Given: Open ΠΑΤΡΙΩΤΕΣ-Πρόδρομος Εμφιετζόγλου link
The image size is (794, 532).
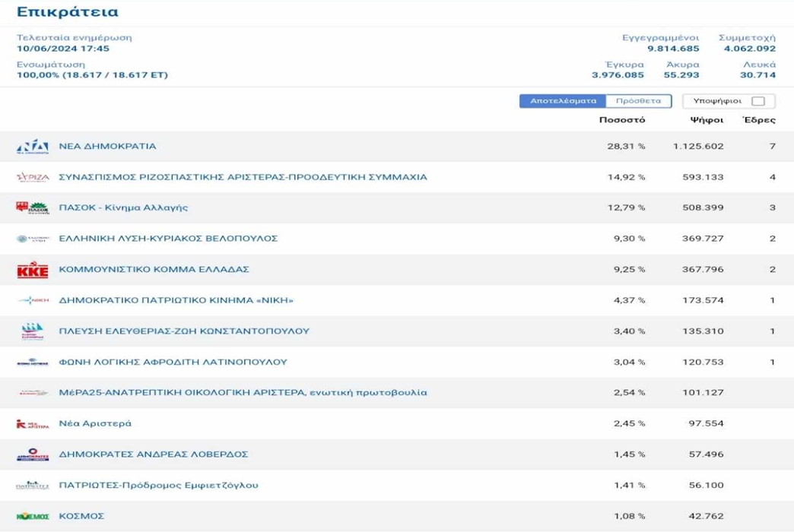Looking at the screenshot, I should tap(158, 486).
